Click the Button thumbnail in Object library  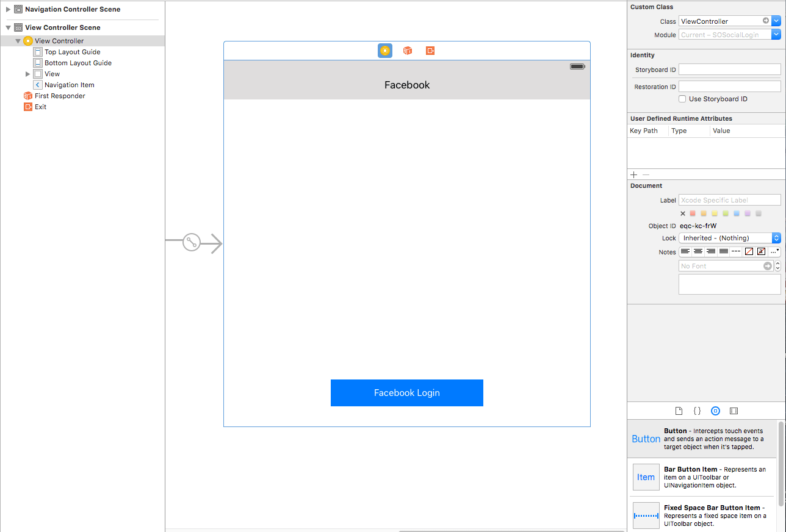pos(646,439)
